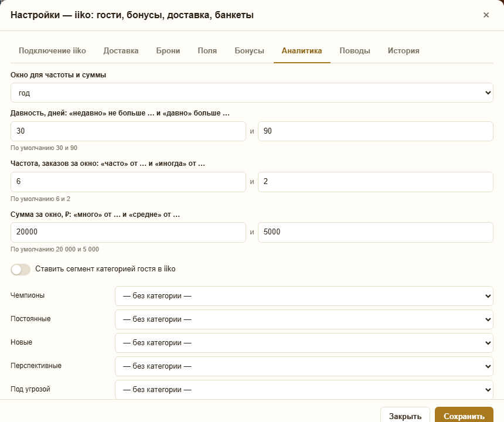Close the settings dialog with the X icon
Viewport: 504px width, 422px height.
click(486, 15)
